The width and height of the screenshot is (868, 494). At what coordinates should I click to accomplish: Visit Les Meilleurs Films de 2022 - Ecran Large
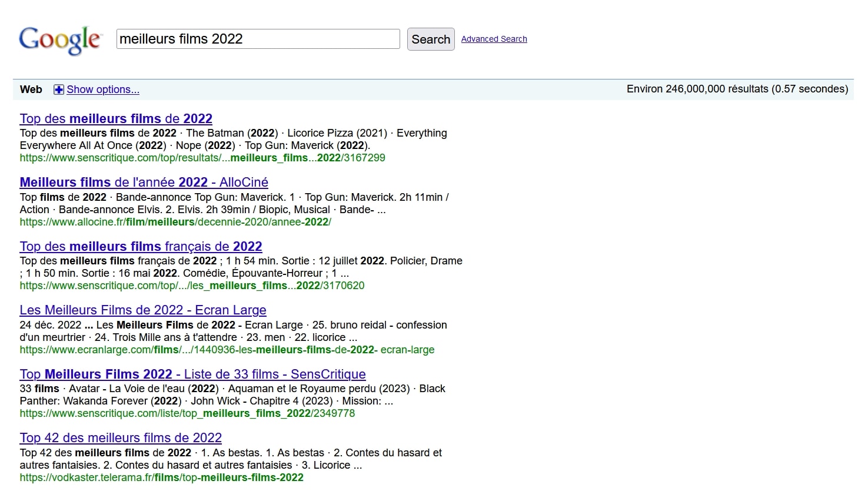[x=143, y=310]
